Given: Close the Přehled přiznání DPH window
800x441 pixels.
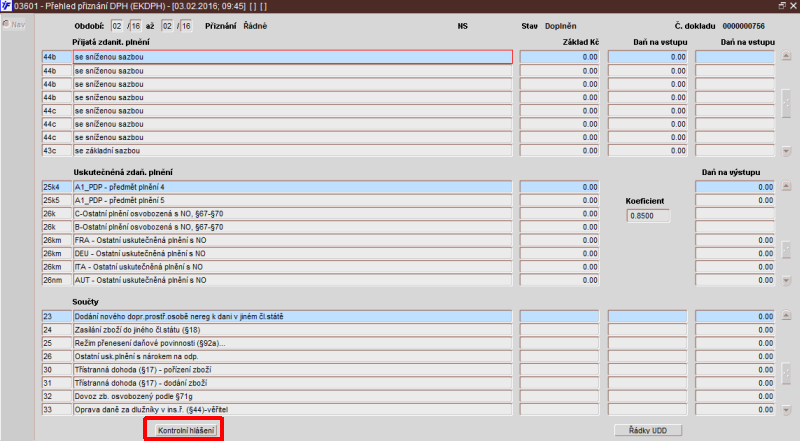Looking at the screenshot, I should tap(793, 6).
